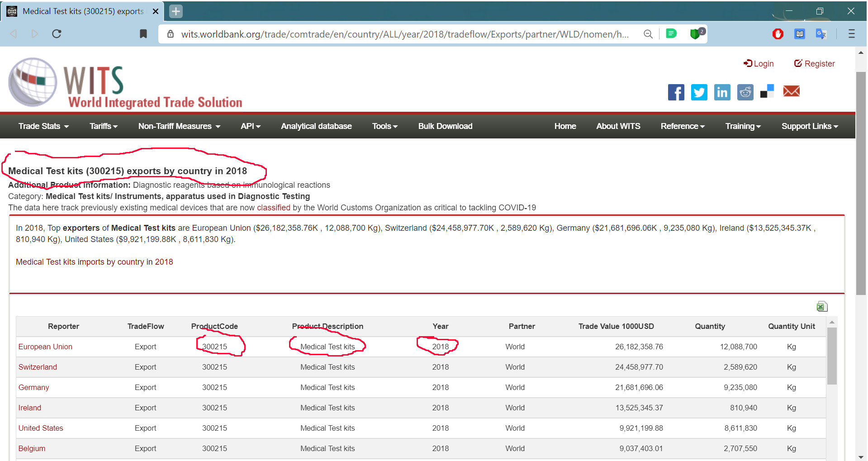Expand the Trade Stats menu
868x461 pixels.
pos(43,126)
